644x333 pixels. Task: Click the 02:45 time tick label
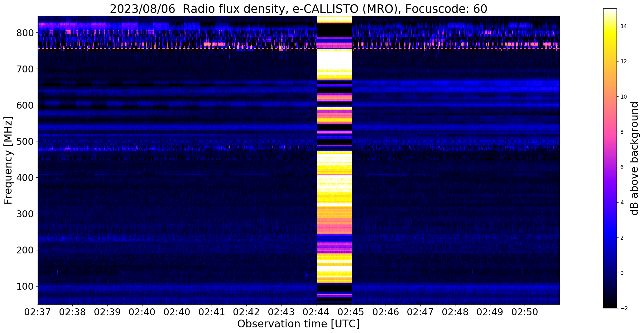pos(351,312)
